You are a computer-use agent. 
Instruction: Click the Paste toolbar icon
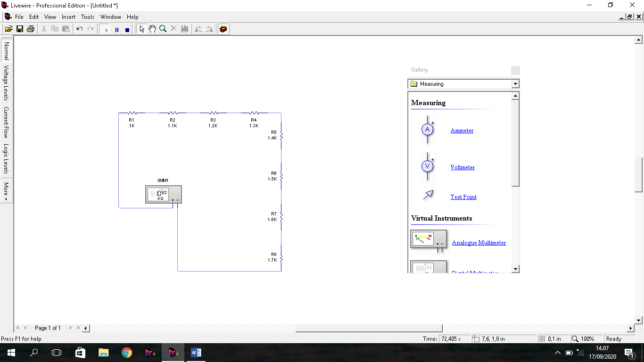coord(66,29)
